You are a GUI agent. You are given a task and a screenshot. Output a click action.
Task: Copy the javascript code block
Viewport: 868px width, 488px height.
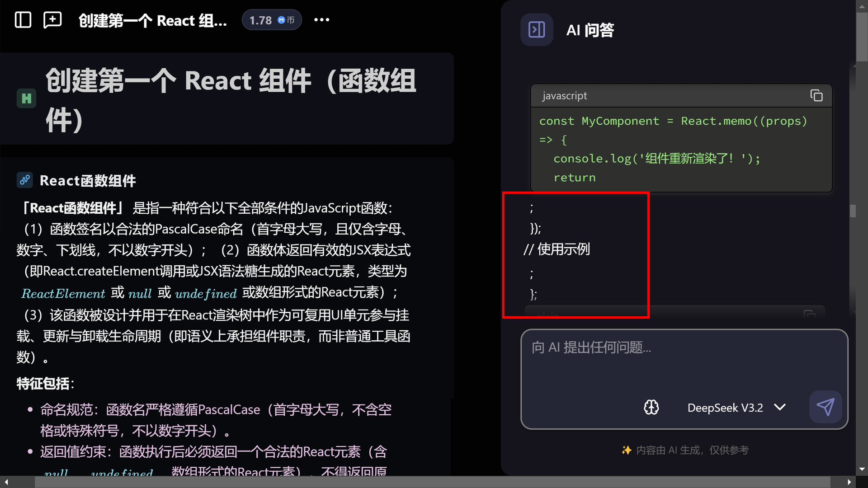coord(816,96)
